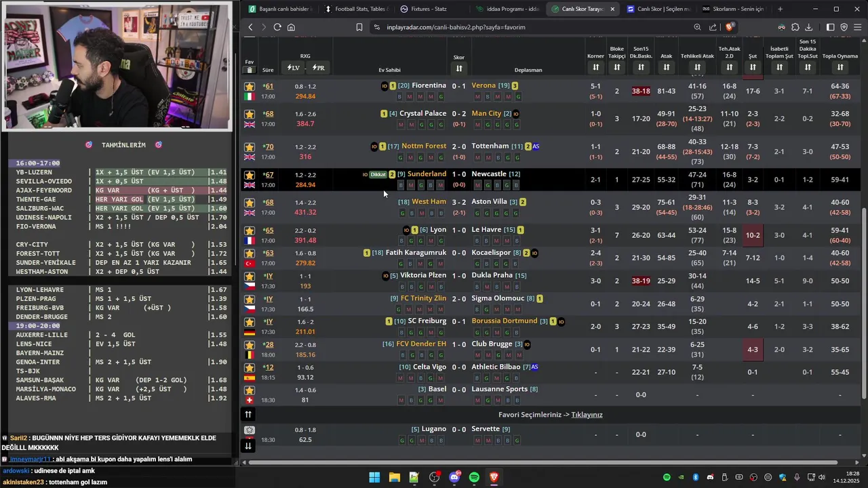Open the zoom magnifier in address bar
Screen dimensions: 868x488
pos(697,27)
